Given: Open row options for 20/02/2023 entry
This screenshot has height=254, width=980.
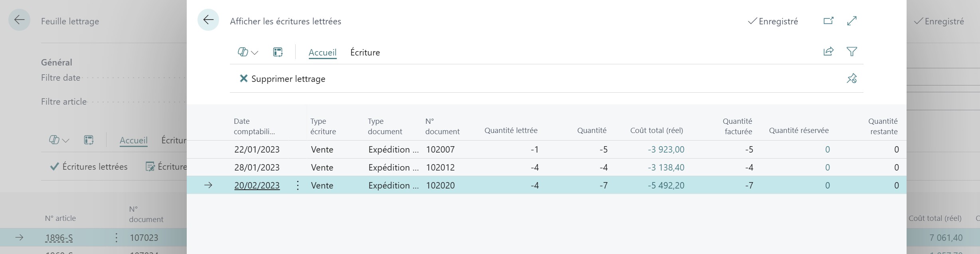Looking at the screenshot, I should pyautogui.click(x=298, y=185).
